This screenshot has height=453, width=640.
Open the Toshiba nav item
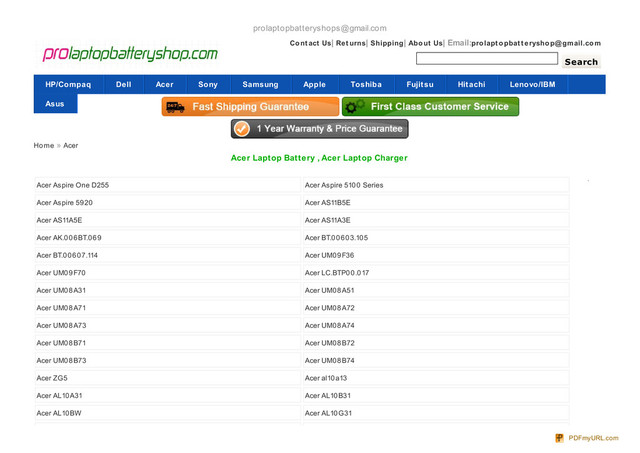[x=366, y=84]
